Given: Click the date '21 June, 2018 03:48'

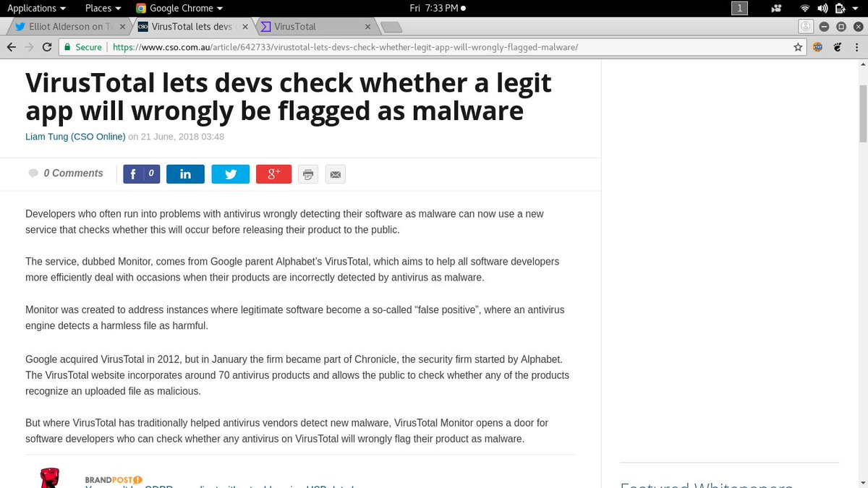Looking at the screenshot, I should point(182,137).
